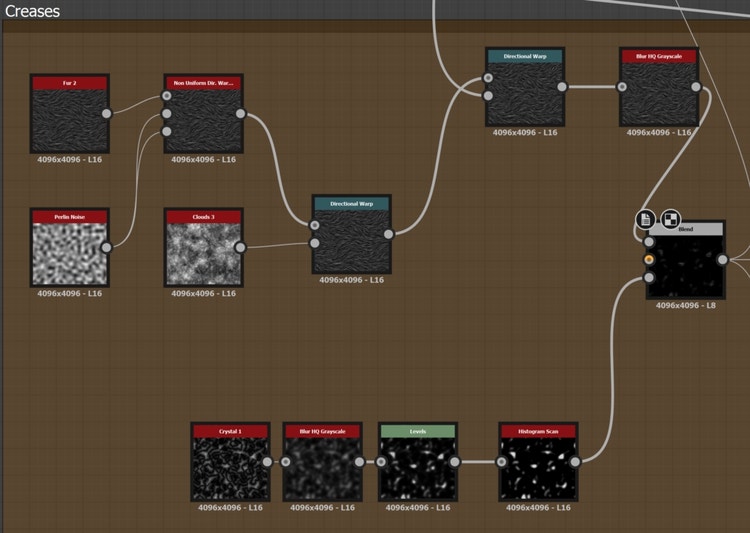Click middle input pin of Non Uniform Dir. Warp
The height and width of the screenshot is (533, 750).
point(166,113)
